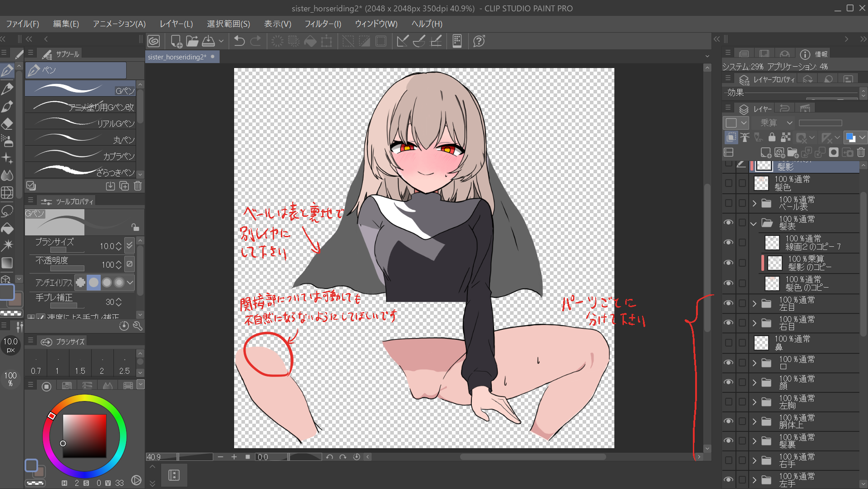This screenshot has width=868, height=489.
Task: Open the blending mode dropdown showing 乗算
Action: 776,123
